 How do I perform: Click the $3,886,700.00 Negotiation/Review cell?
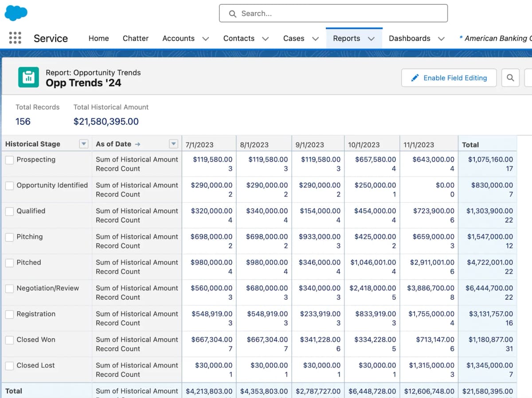click(x=431, y=288)
